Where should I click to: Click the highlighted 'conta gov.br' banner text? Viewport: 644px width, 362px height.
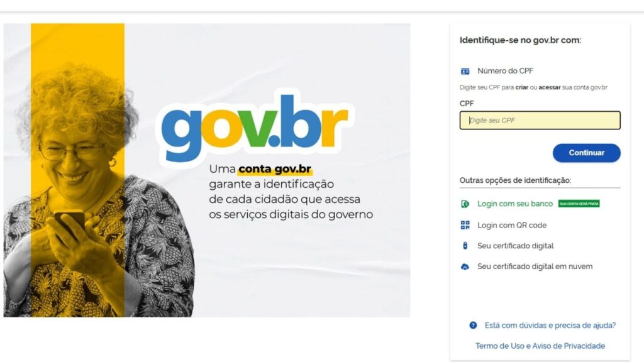(x=275, y=169)
